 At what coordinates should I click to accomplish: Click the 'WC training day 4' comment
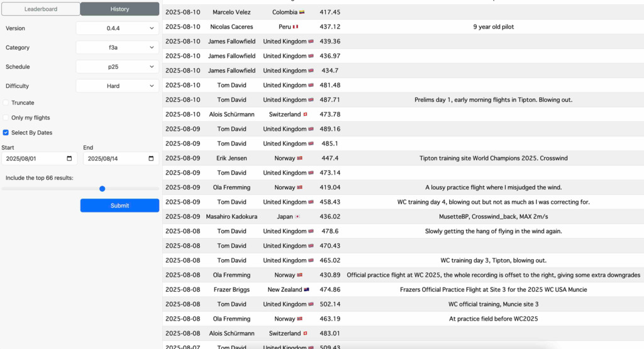pyautogui.click(x=493, y=202)
